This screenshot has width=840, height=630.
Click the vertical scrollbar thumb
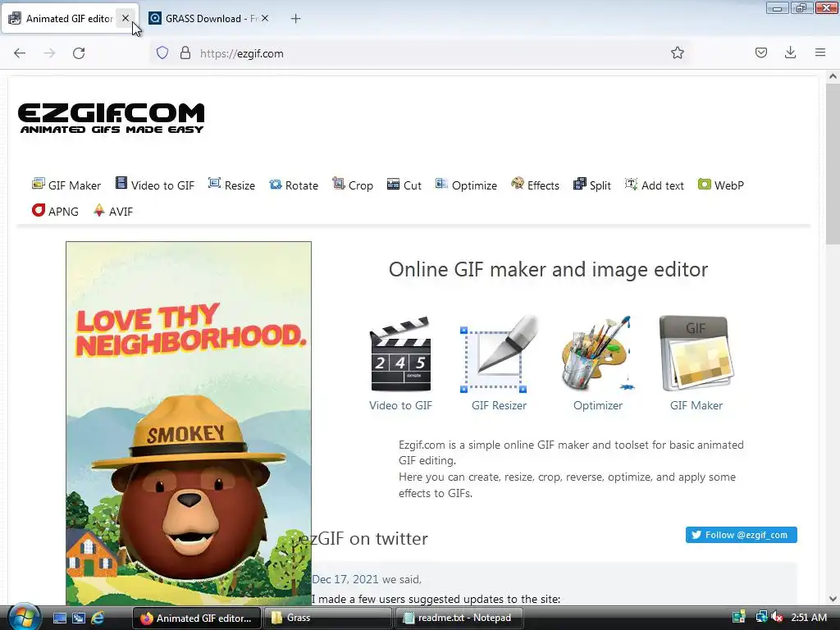coord(833,163)
